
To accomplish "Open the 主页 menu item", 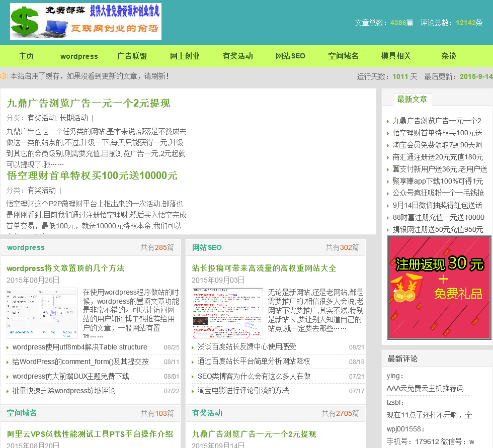I will [x=26, y=56].
